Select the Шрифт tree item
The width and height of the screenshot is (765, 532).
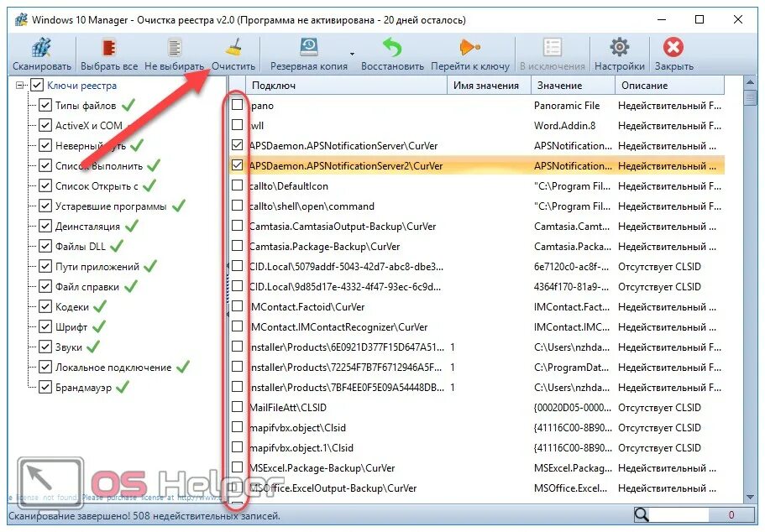[x=71, y=326]
